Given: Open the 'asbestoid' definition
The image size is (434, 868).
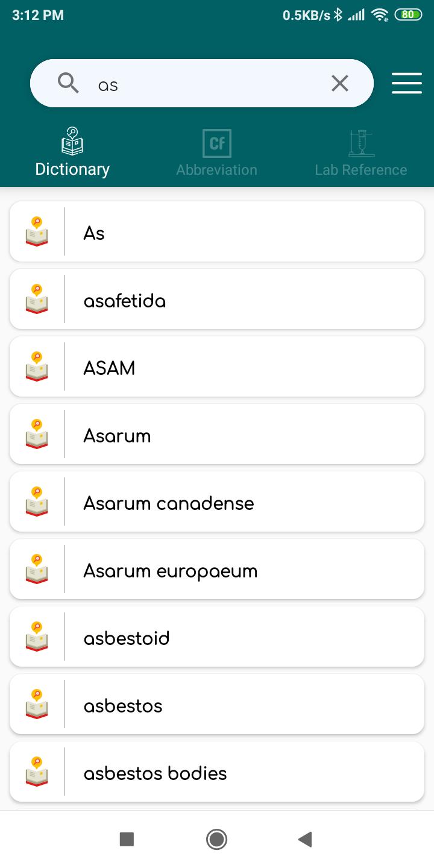Looking at the screenshot, I should [217, 637].
